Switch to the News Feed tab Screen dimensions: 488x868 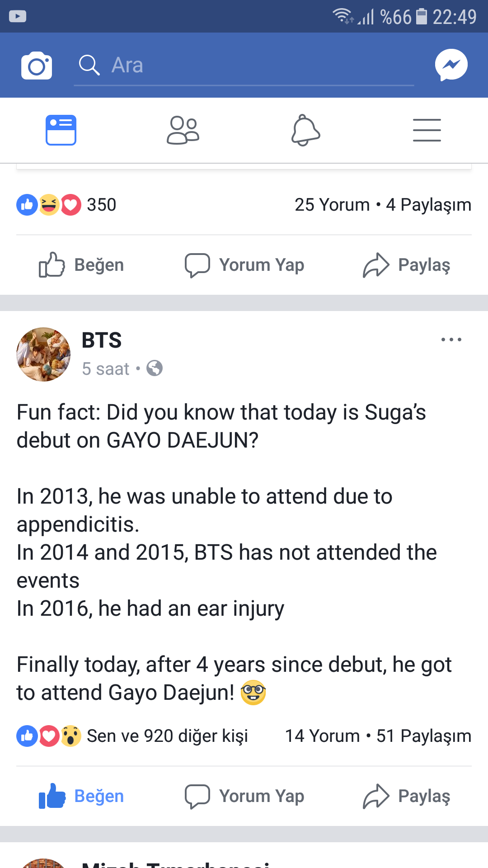61,130
